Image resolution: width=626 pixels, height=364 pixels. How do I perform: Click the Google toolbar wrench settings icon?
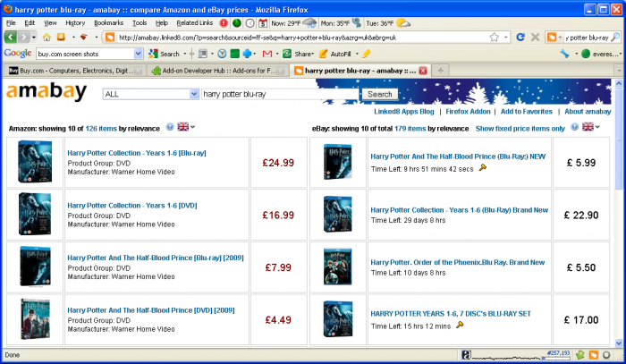(564, 54)
